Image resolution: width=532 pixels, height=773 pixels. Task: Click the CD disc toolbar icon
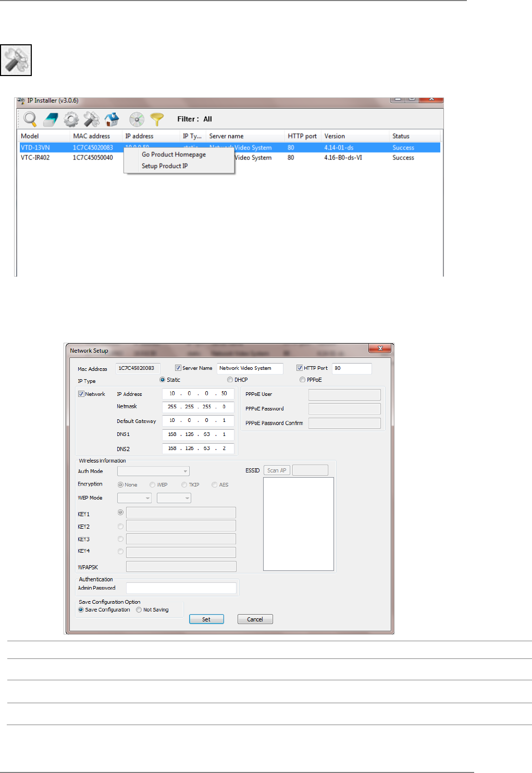(x=137, y=119)
